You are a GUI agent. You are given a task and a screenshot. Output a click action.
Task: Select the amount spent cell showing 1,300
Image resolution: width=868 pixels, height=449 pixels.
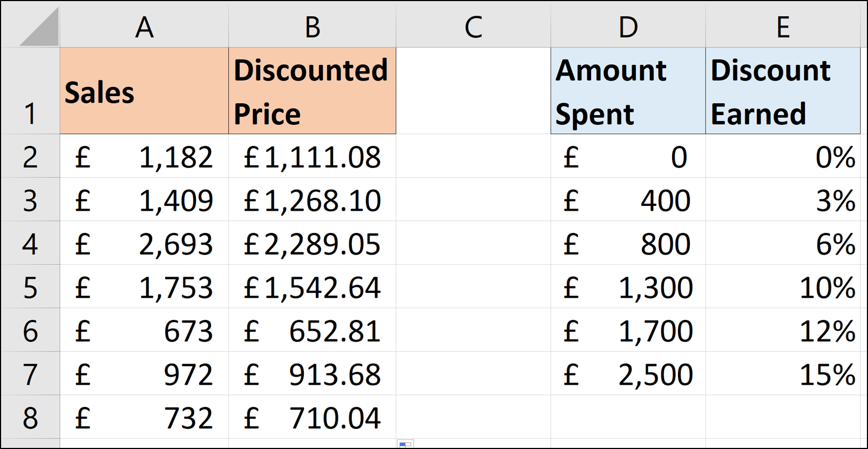[628, 287]
